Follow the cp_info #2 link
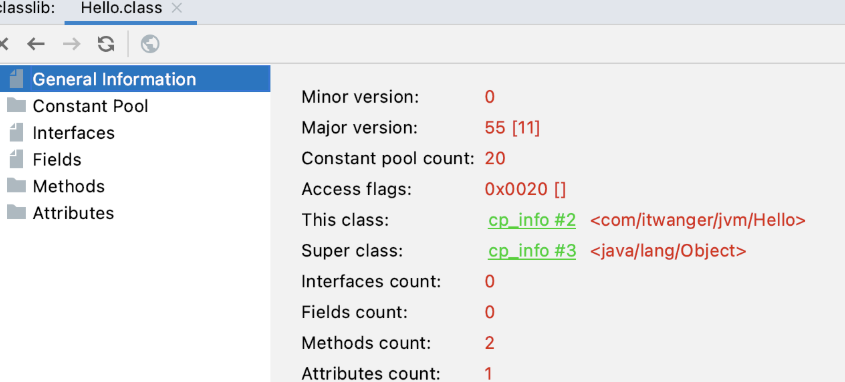 tap(532, 220)
